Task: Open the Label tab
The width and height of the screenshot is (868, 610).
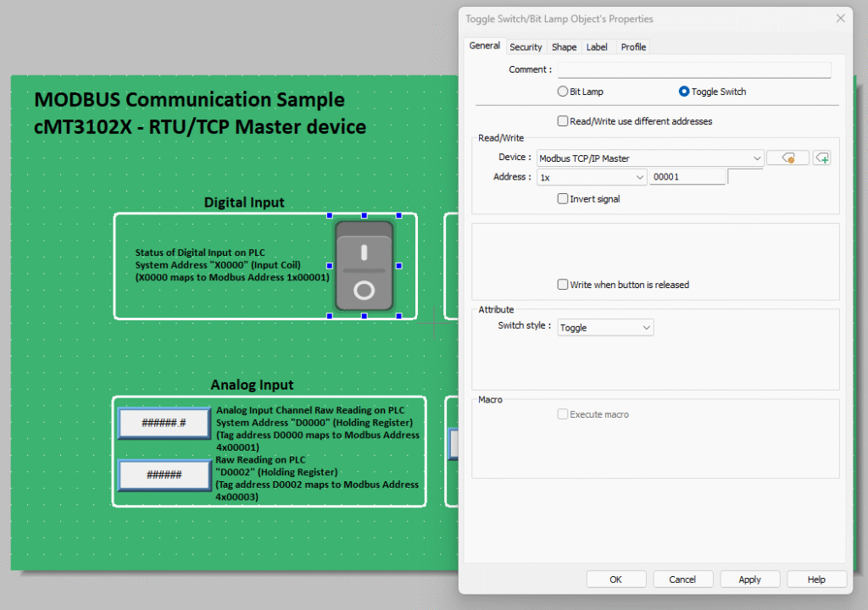Action: point(597,47)
